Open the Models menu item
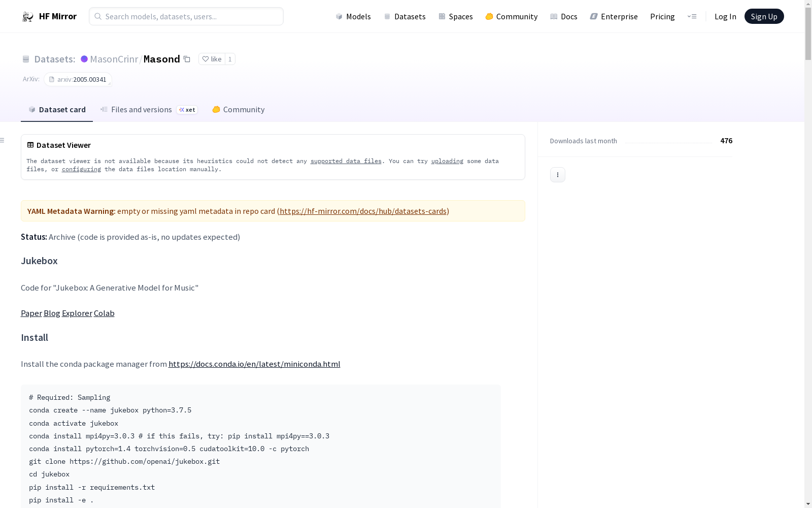 coord(353,16)
